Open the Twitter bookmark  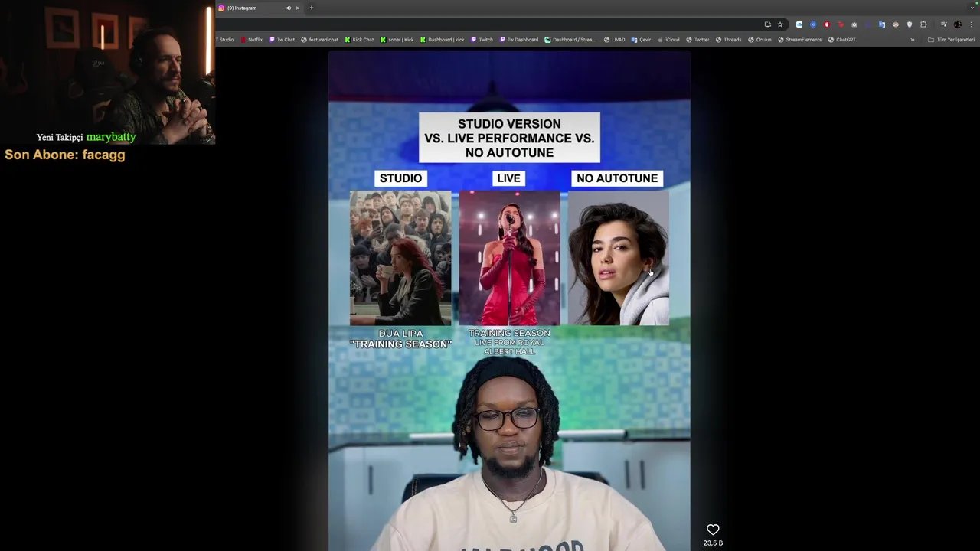tap(697, 40)
